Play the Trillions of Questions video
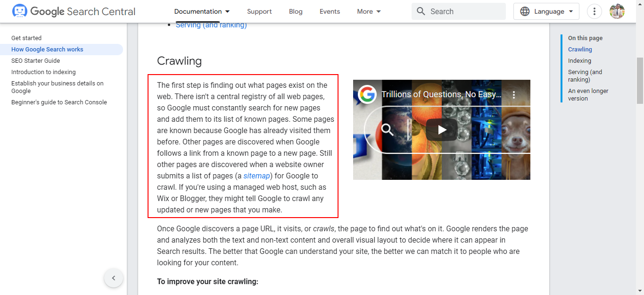 pos(442,130)
